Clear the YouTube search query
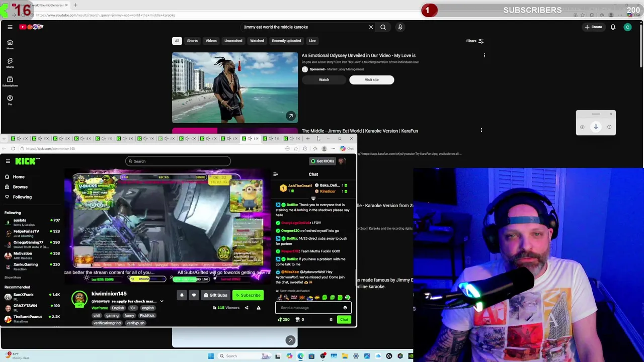 (x=371, y=27)
